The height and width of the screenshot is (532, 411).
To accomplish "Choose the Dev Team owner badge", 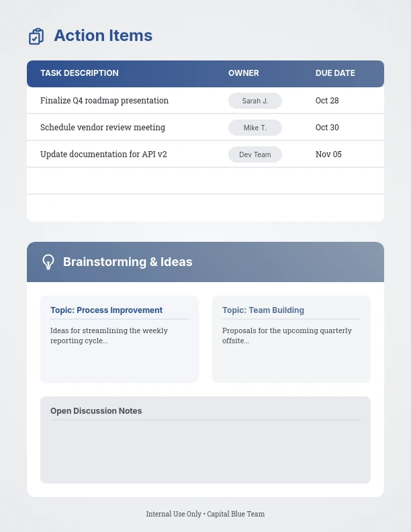I will tap(255, 154).
